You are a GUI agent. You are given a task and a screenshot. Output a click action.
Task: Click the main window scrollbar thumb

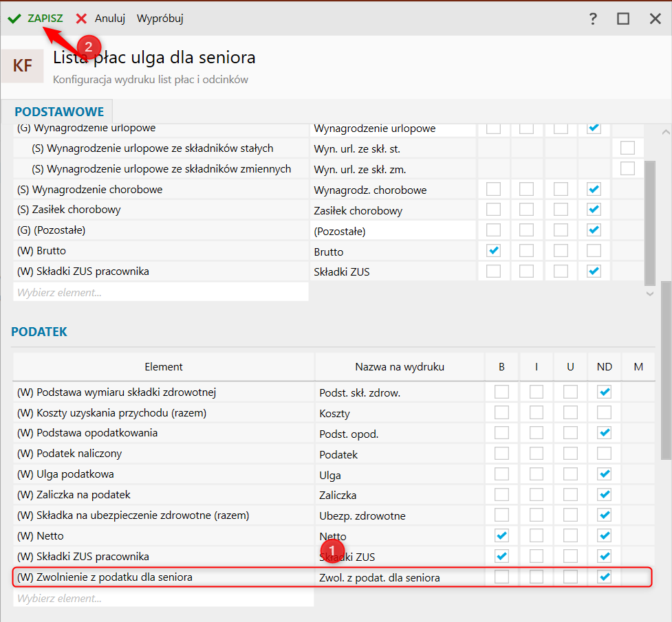pyautogui.click(x=666, y=370)
